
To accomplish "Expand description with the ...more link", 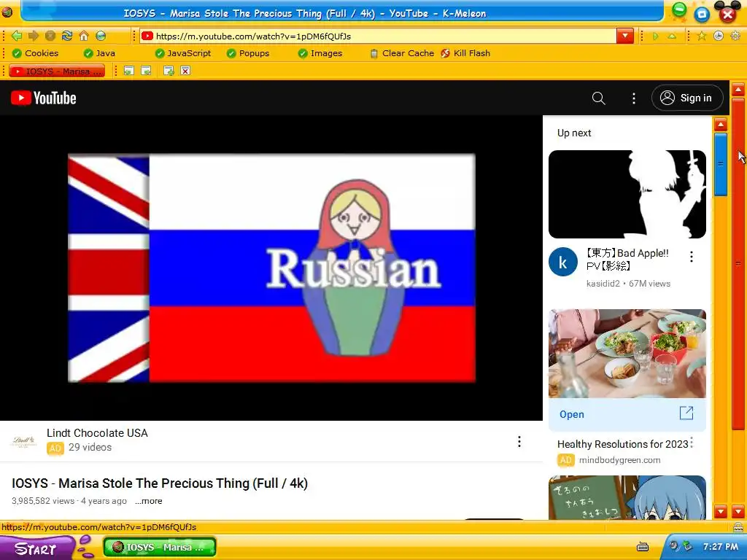I will point(148,501).
